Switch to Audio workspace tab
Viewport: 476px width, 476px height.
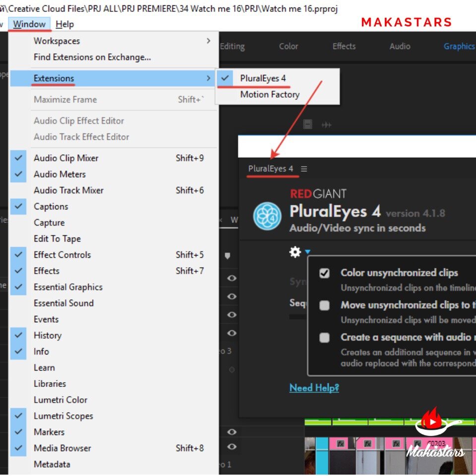[x=400, y=47]
